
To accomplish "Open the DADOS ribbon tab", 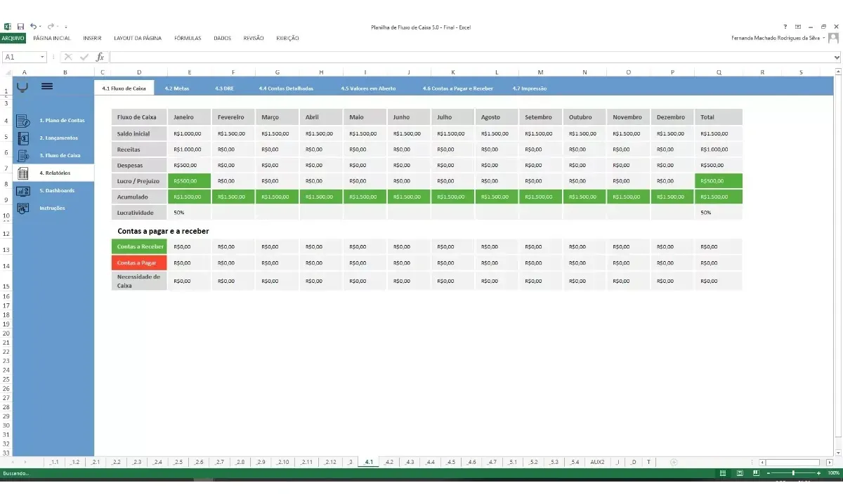I will tap(222, 38).
